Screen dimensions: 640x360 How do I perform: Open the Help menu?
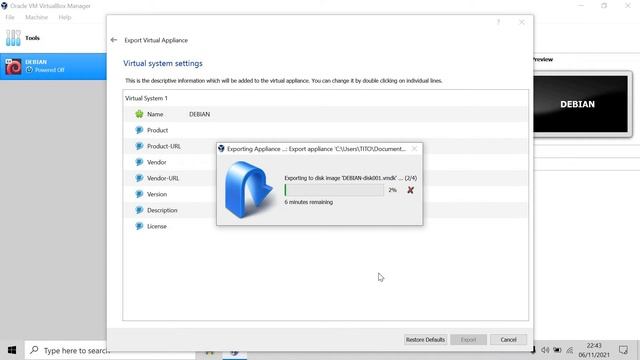click(x=64, y=17)
